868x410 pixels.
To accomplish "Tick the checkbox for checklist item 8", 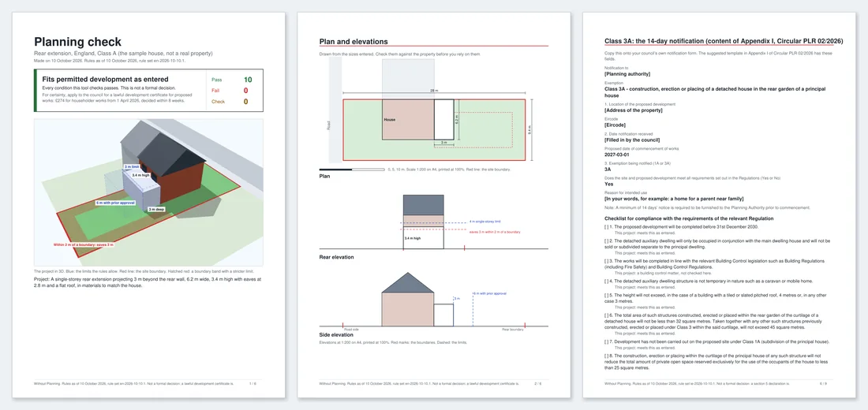I will [x=607, y=356].
